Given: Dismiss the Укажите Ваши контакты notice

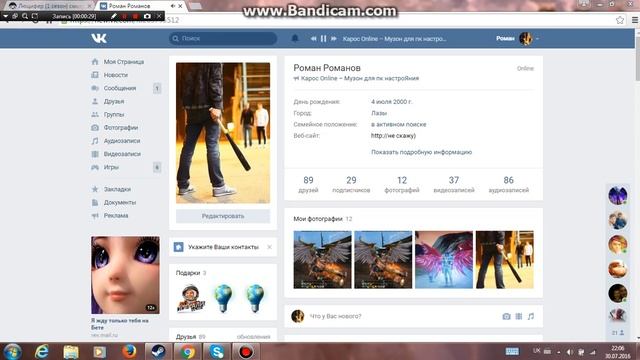Looking at the screenshot, I should tap(269, 247).
